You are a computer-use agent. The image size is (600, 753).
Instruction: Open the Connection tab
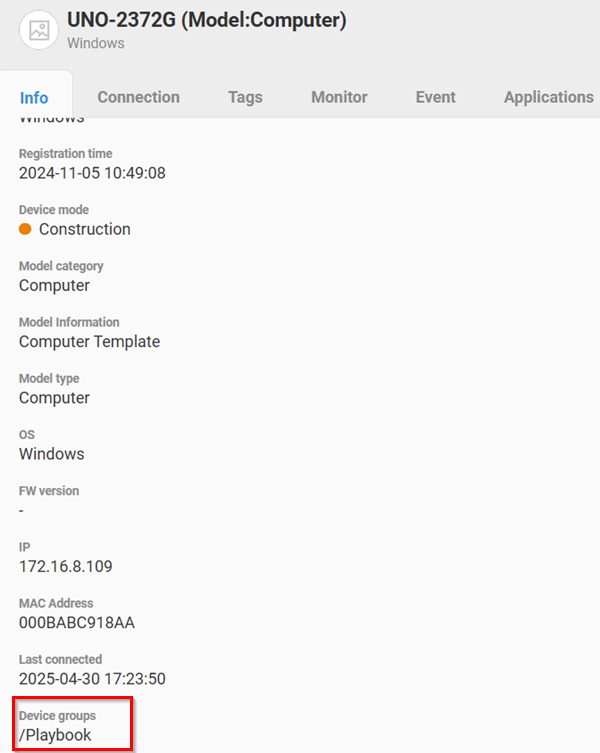(x=138, y=97)
